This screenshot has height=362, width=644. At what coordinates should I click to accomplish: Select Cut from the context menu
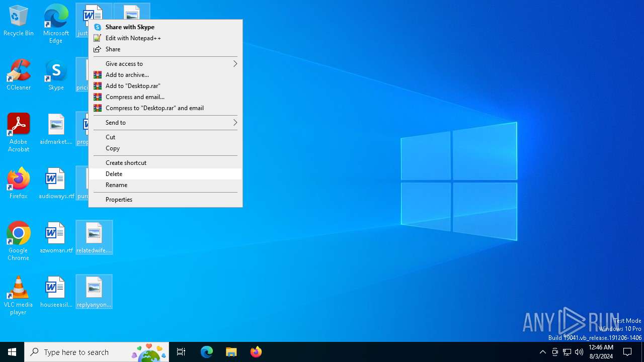pyautogui.click(x=166, y=137)
